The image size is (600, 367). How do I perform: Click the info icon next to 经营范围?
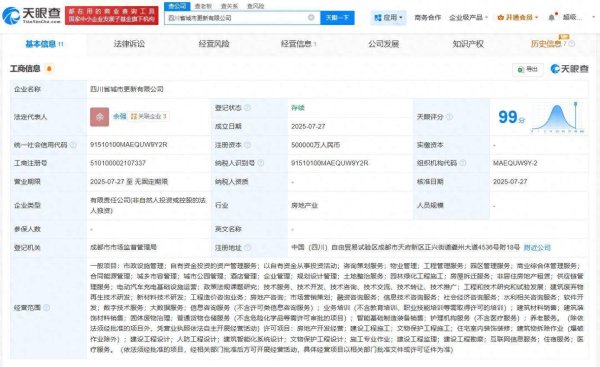point(46,308)
